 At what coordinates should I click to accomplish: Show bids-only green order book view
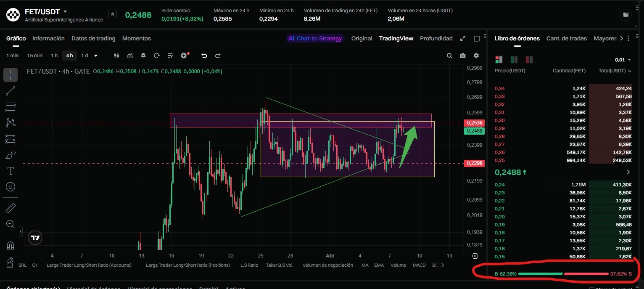(514, 60)
